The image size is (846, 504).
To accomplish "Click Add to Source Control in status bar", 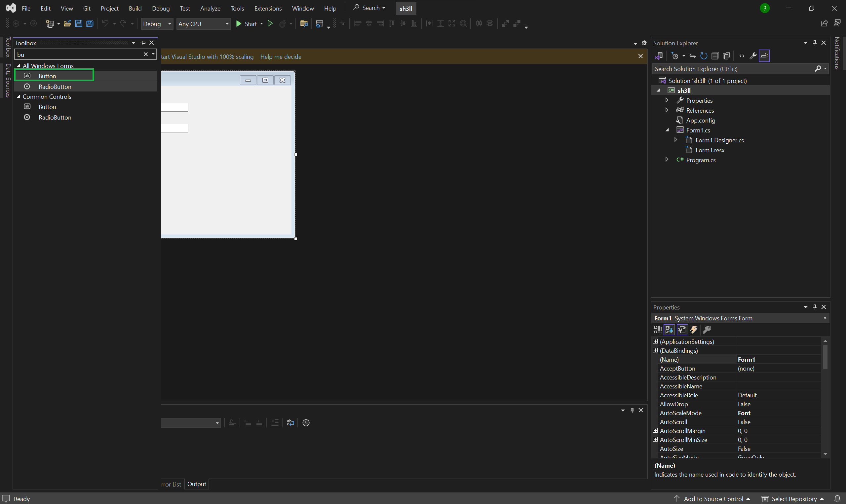I will click(712, 499).
